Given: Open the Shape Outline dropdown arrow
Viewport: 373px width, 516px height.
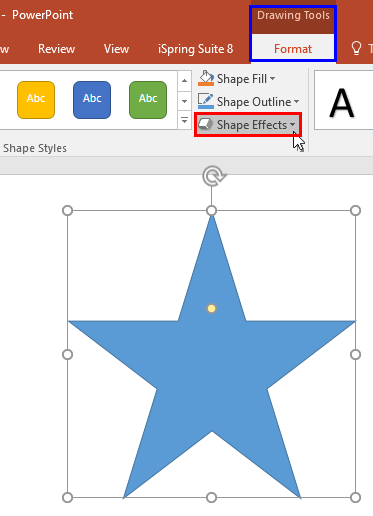Looking at the screenshot, I should [x=296, y=102].
